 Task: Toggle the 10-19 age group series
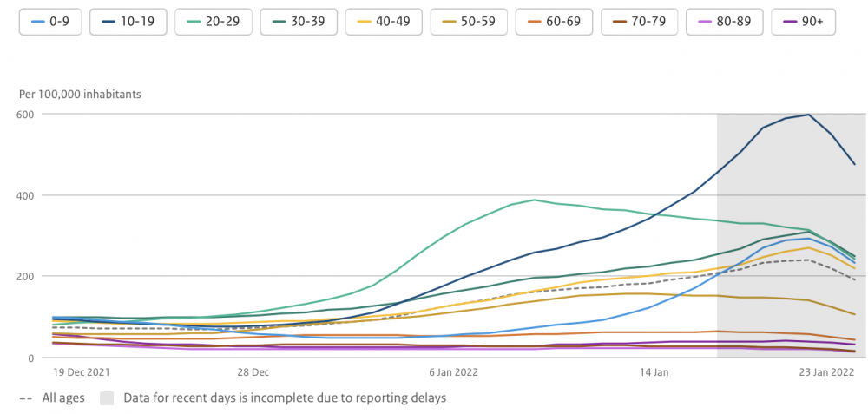[128, 22]
